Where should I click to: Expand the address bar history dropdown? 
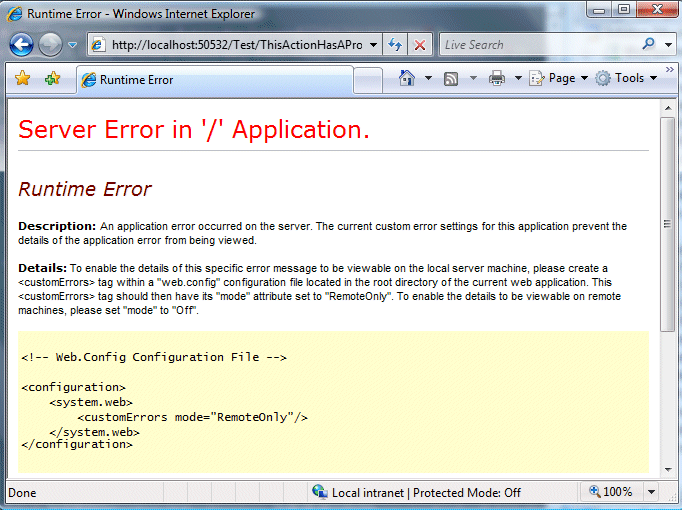point(373,45)
